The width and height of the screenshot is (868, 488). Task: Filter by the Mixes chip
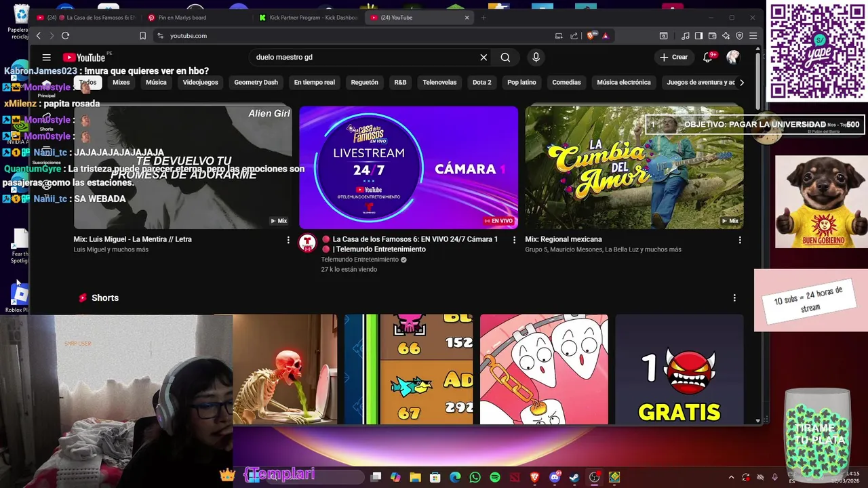coord(121,83)
